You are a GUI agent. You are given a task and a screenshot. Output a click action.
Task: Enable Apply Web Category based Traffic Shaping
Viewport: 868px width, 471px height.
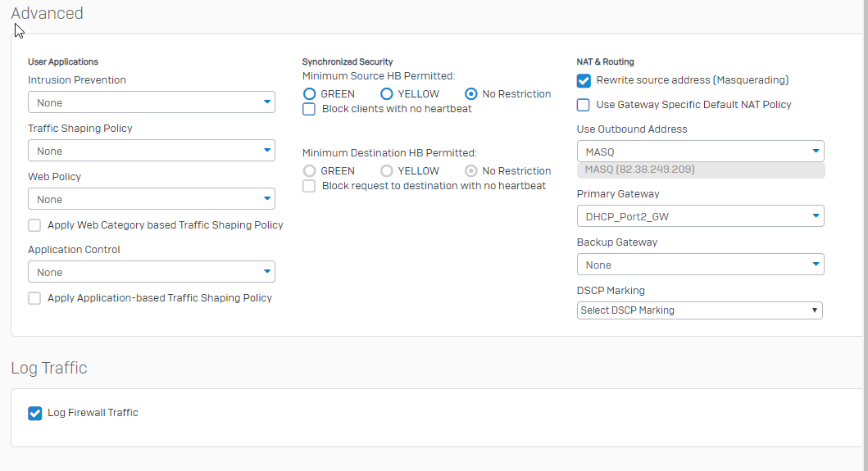click(x=34, y=225)
